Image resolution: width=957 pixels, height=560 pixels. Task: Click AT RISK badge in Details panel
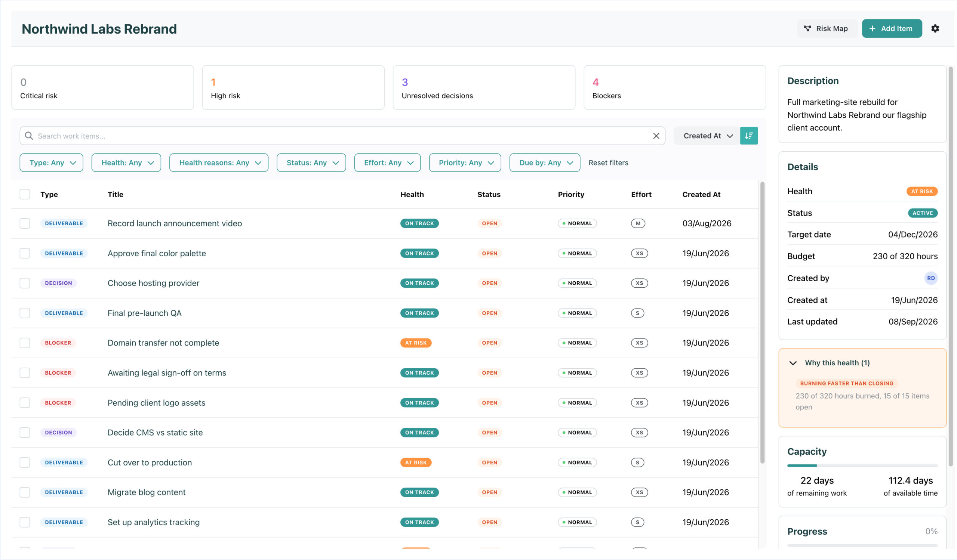922,192
